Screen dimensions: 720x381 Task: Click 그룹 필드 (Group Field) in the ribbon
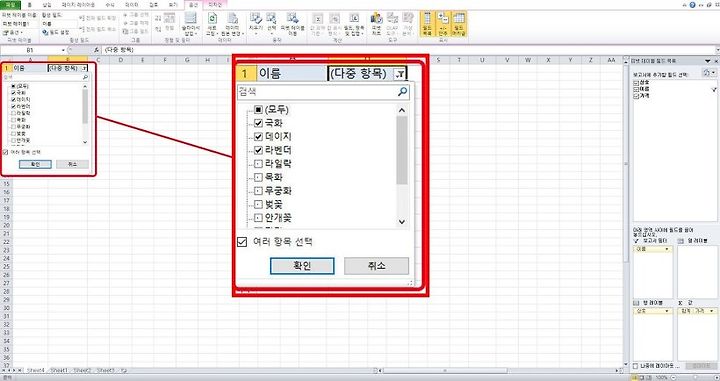pyautogui.click(x=135, y=31)
